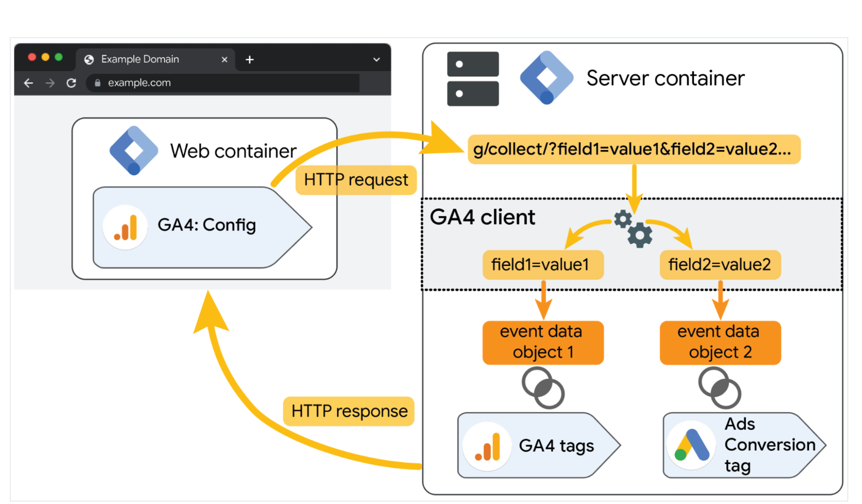
Task: Click the event data object 1 box
Action: click(x=543, y=343)
